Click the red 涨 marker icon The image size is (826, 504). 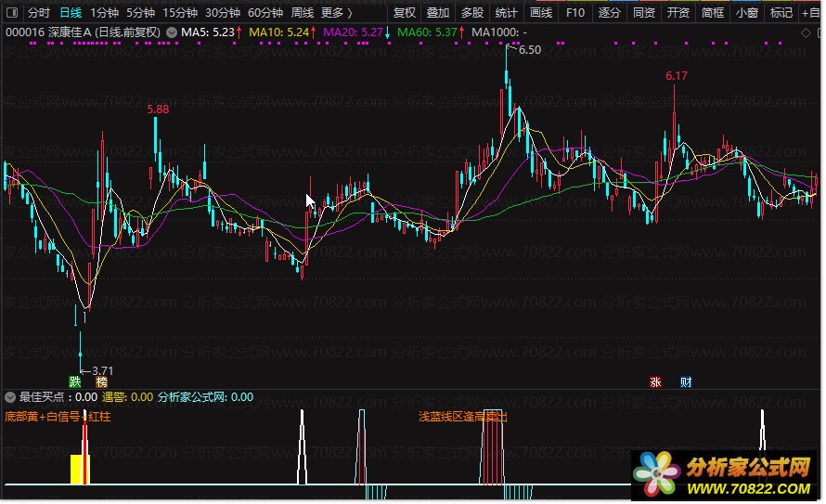click(x=655, y=381)
